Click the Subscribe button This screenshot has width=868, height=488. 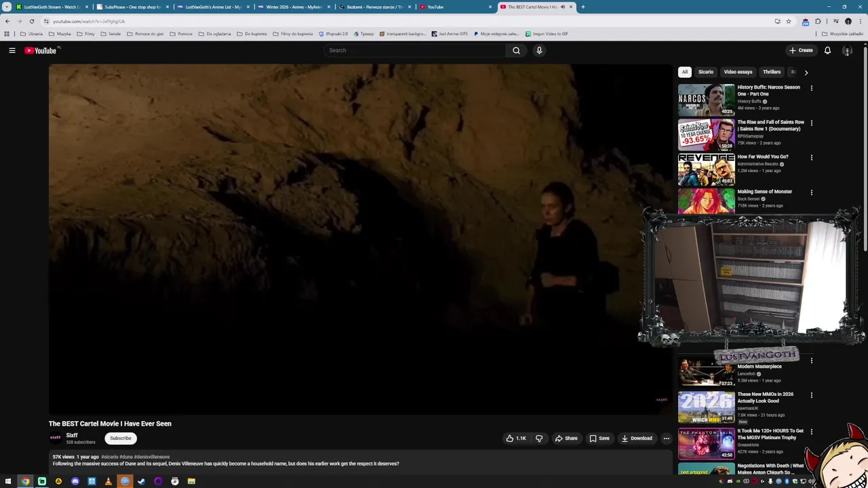[121, 439]
